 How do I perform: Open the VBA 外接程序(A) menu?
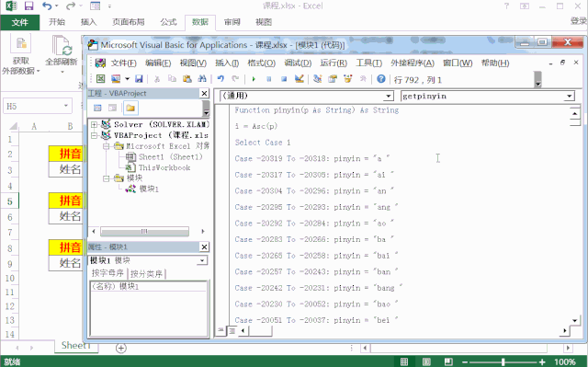pos(413,63)
